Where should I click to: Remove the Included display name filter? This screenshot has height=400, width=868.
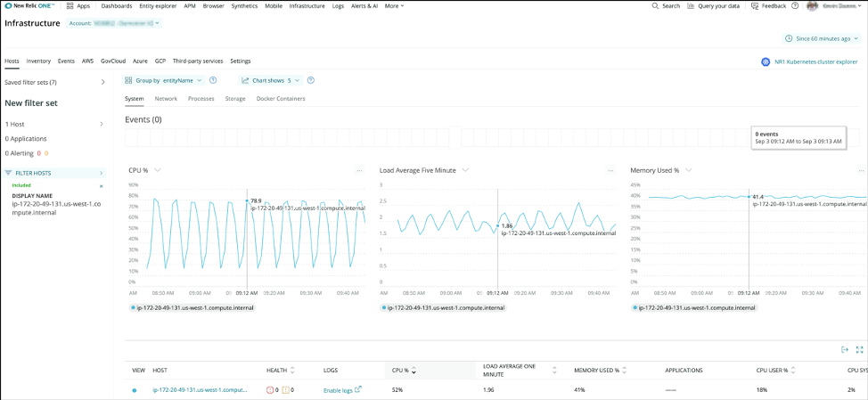click(101, 186)
